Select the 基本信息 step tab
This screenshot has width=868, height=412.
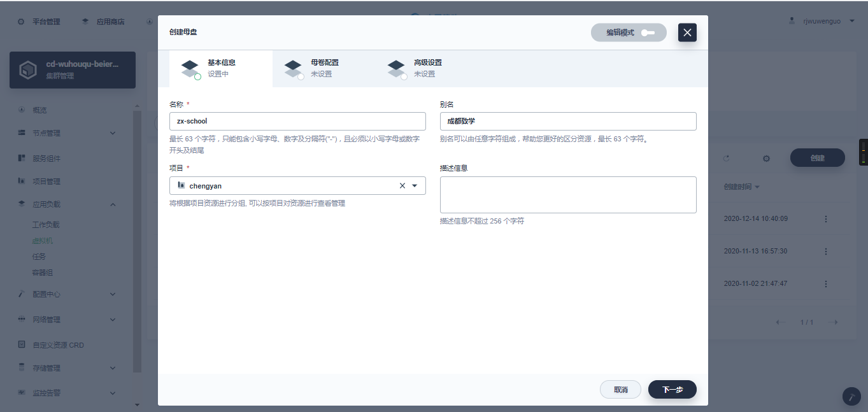[220, 68]
